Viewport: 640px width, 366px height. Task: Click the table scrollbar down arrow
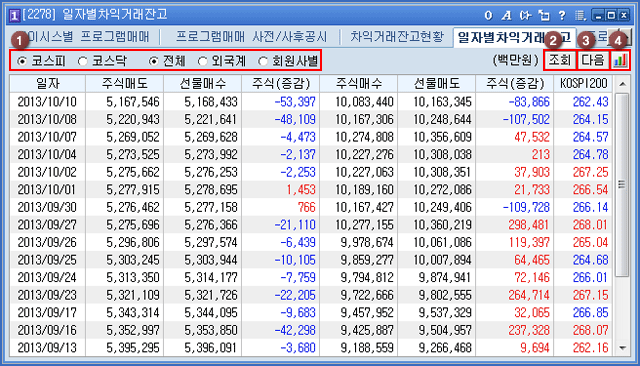click(622, 348)
